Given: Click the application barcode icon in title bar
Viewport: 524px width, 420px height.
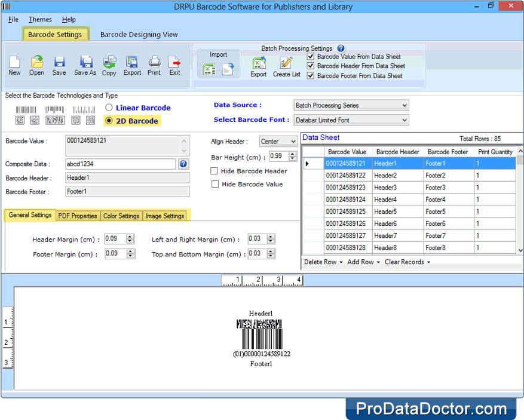Looking at the screenshot, I should 6,7.
